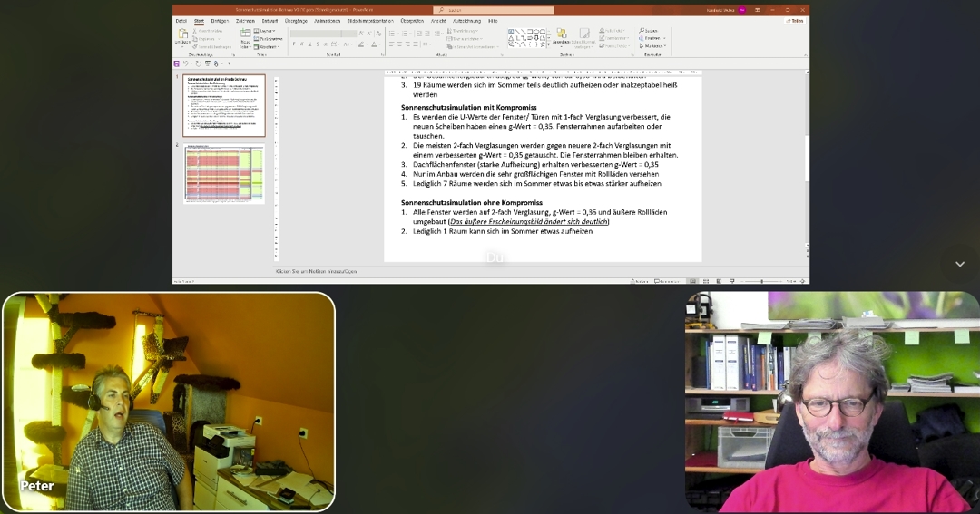980x514 pixels.
Task: Open the font name combo box
Action: 322,34
